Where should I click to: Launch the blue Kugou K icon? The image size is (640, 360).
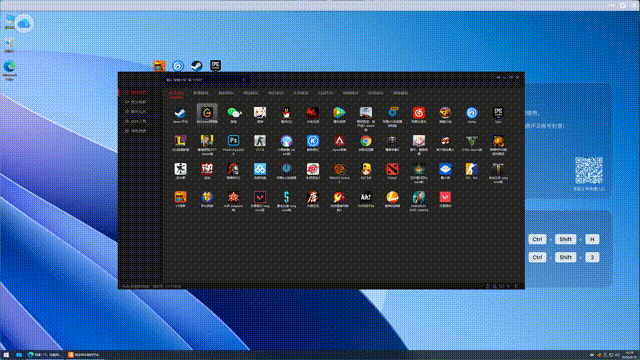click(x=313, y=141)
